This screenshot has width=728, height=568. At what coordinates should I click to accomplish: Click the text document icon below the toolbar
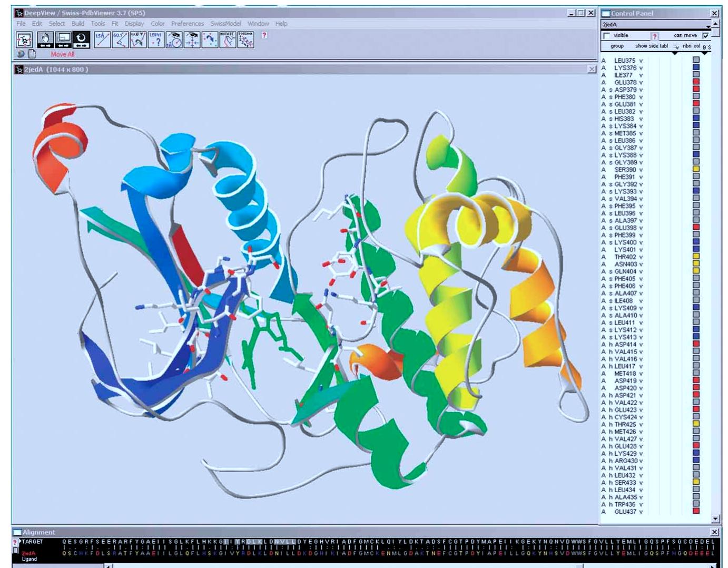coord(32,54)
